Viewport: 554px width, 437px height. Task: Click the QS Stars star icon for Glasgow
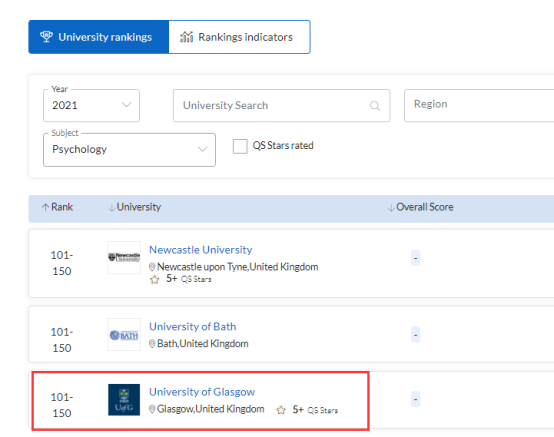tap(281, 410)
